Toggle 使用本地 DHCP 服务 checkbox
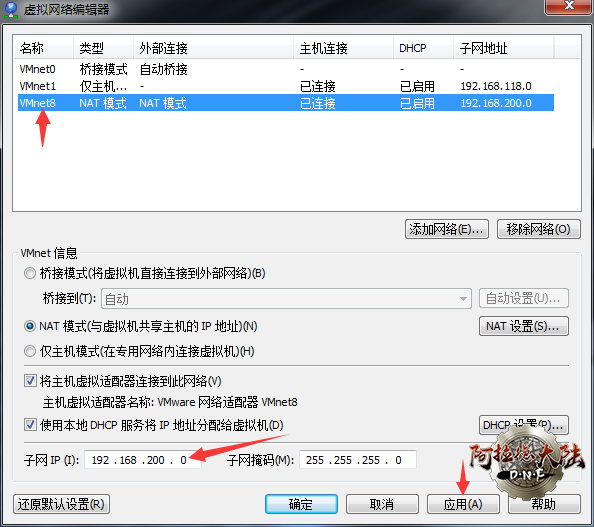 (30, 425)
